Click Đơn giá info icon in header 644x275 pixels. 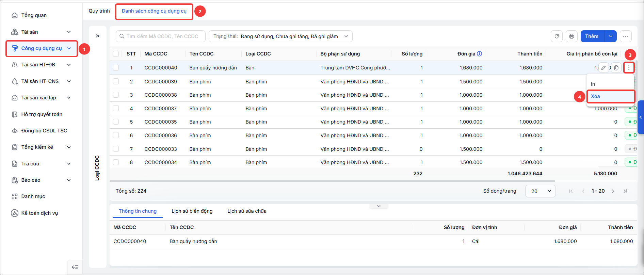[x=480, y=54]
